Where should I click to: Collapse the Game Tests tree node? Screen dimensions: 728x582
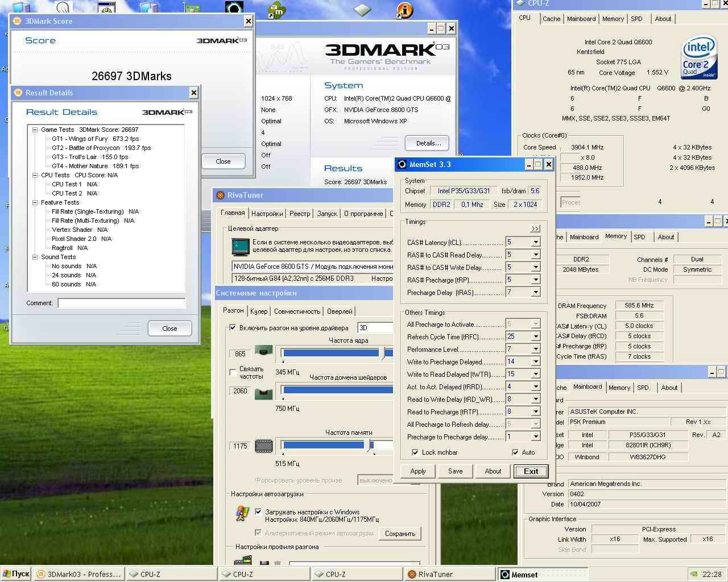[x=35, y=130]
